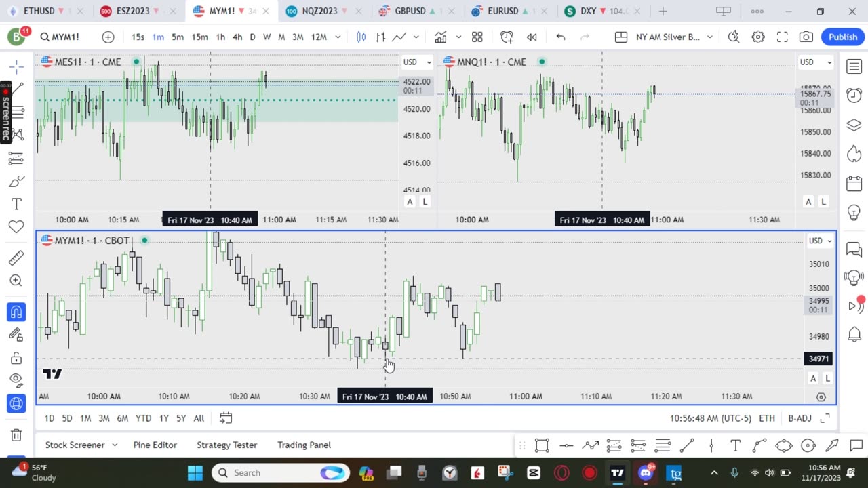Open the indicator templates grid
The width and height of the screenshot is (868, 488).
(477, 37)
